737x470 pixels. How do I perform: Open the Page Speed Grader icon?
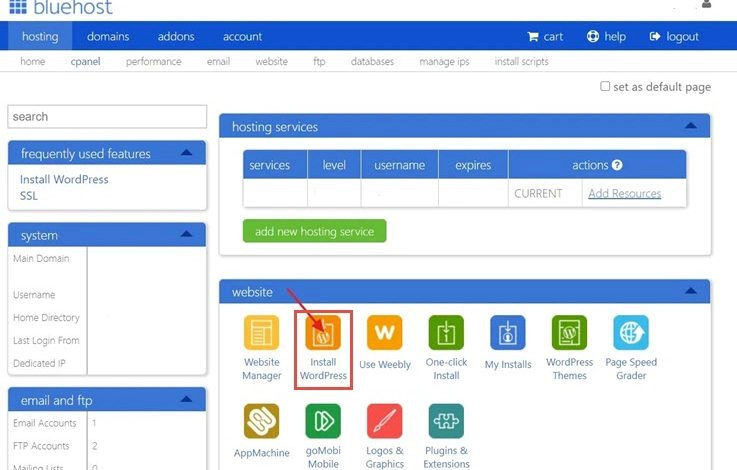(x=631, y=332)
